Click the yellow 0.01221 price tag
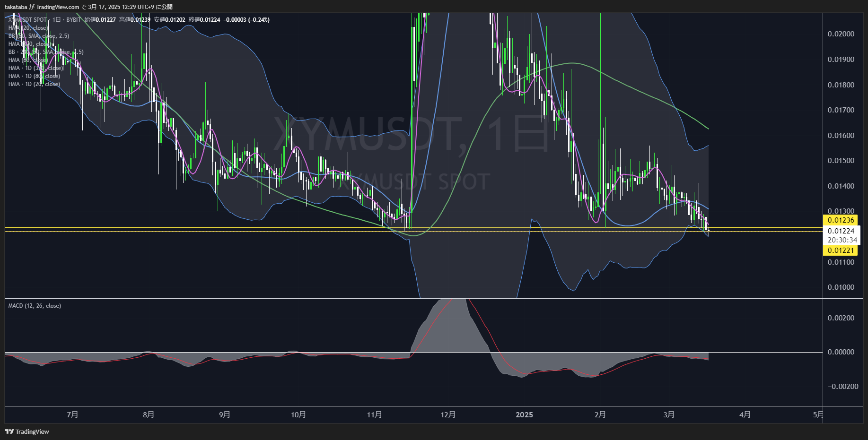Viewport: 868px width, 440px height. pos(841,250)
